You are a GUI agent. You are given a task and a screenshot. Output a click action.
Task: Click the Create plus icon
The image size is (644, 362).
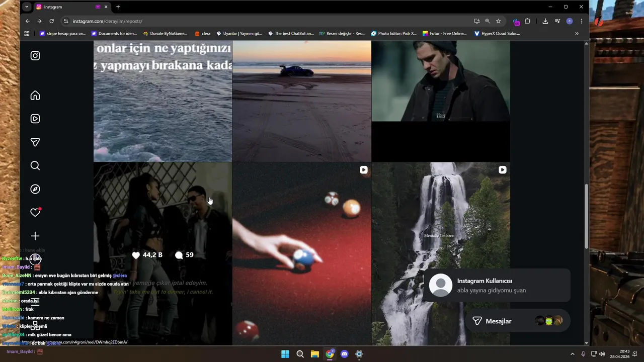click(35, 236)
